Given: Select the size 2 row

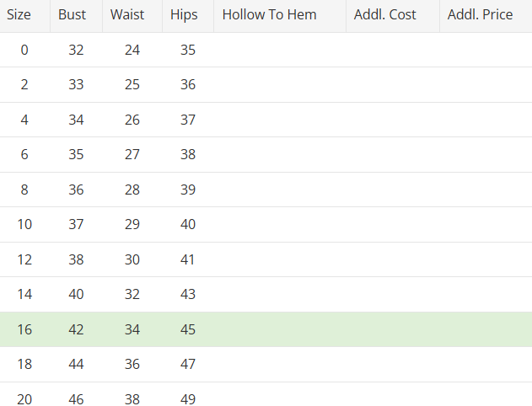Looking at the screenshot, I should (x=24, y=85).
